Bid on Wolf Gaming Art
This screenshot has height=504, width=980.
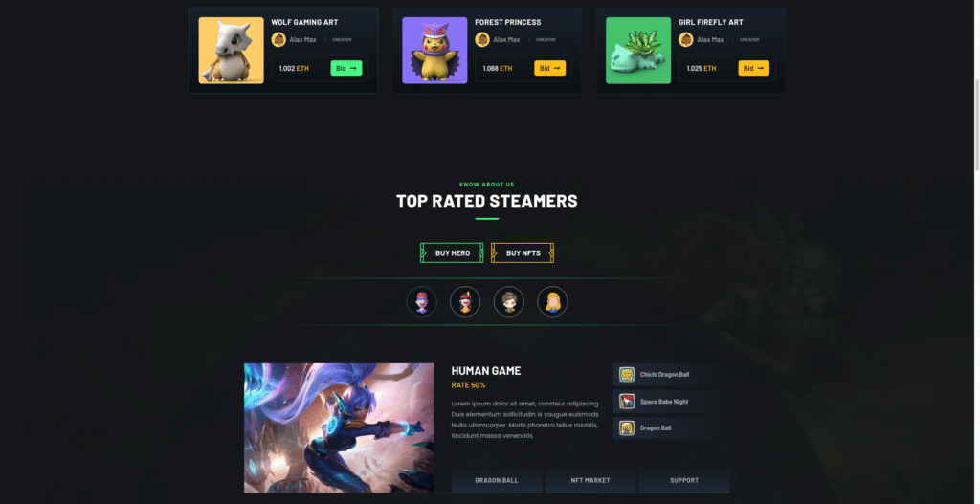point(346,68)
